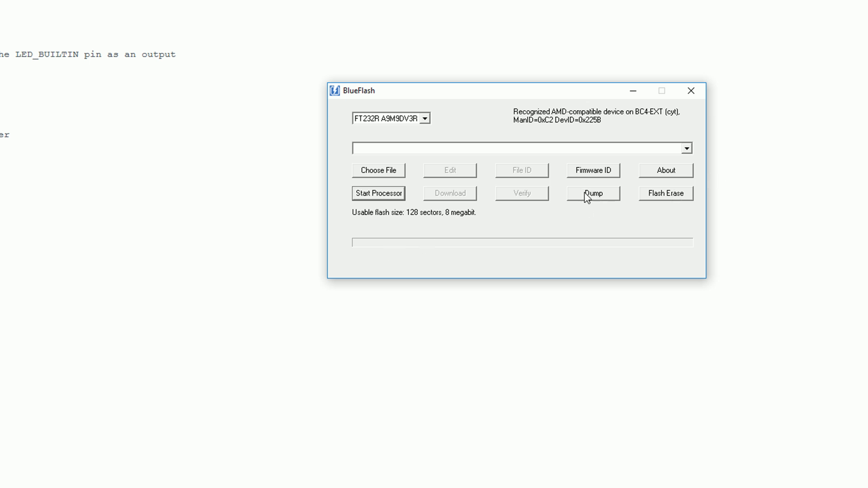
Task: Click the disabled Verify button
Action: click(522, 193)
